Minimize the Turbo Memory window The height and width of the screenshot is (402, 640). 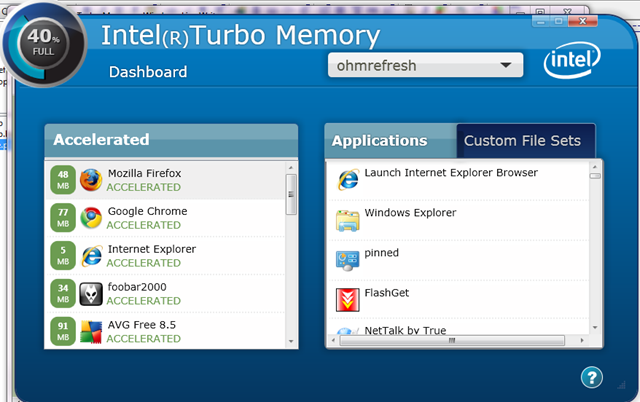click(x=540, y=21)
